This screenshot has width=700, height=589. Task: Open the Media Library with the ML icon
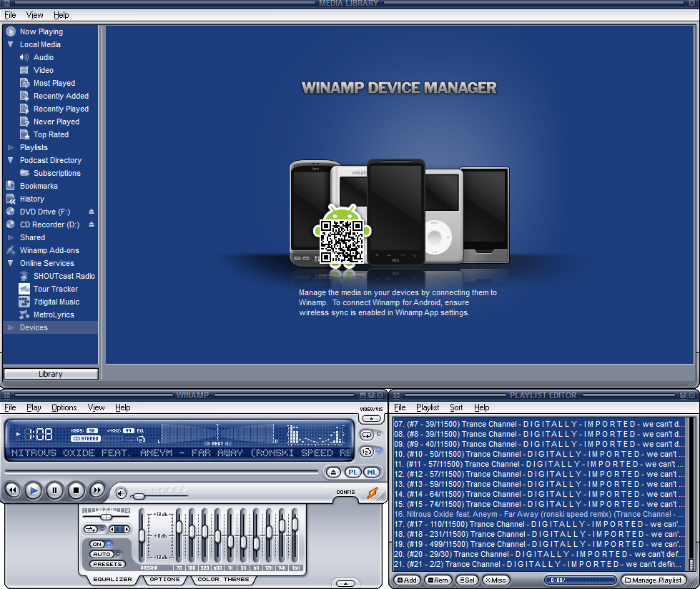click(x=370, y=472)
